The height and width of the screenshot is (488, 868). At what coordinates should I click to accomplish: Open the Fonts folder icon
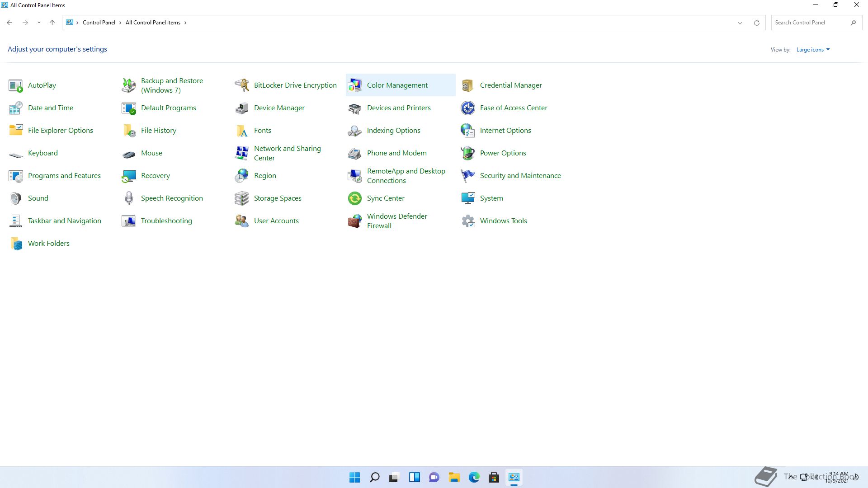pos(242,131)
